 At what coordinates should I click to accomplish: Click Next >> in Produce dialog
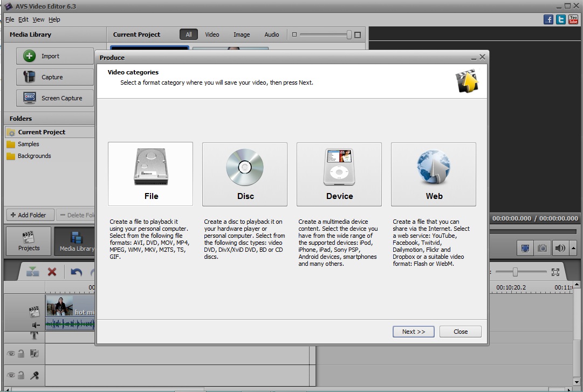tap(414, 332)
